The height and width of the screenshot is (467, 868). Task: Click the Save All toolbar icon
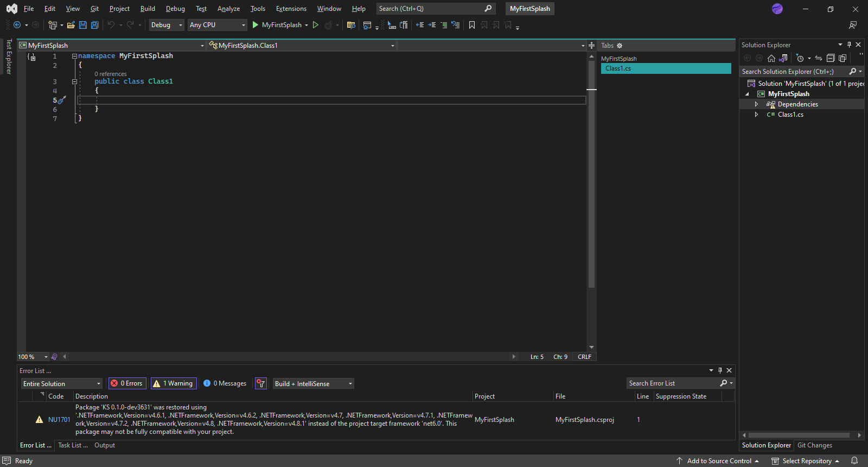[95, 25]
